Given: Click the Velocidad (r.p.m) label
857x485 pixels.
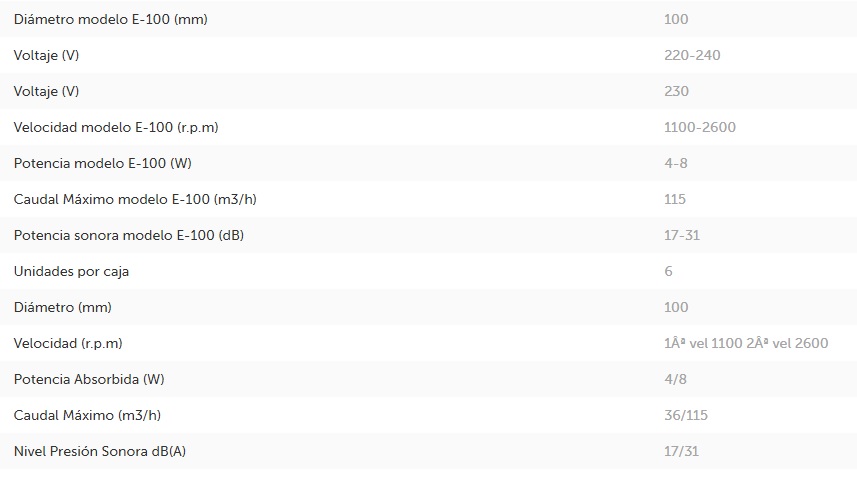Looking at the screenshot, I should click(68, 343).
